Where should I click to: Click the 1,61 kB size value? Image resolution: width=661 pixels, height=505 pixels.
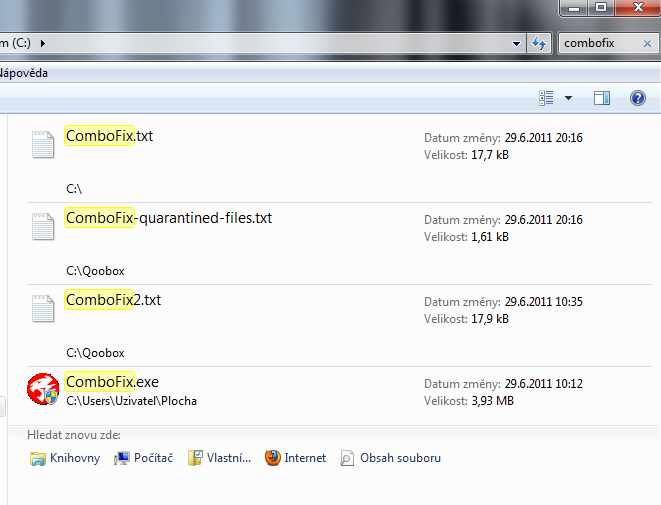(x=490, y=237)
